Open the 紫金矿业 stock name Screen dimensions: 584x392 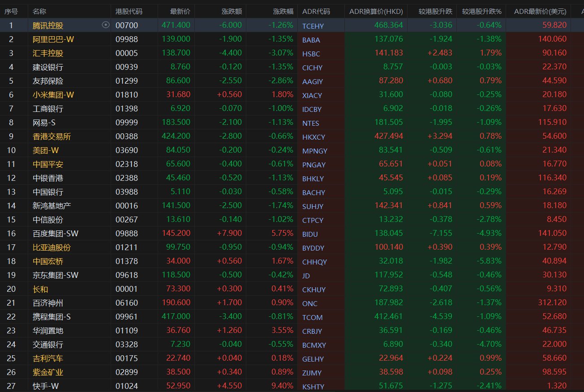48,372
